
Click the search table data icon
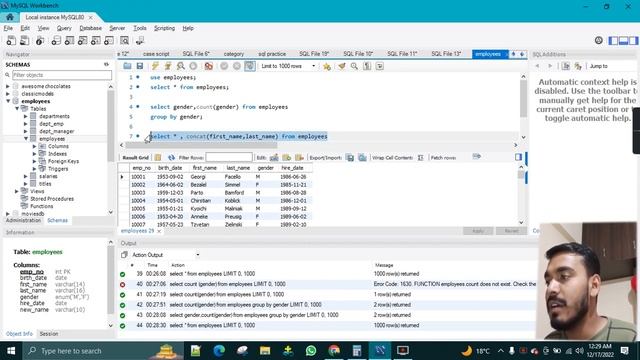124,40
